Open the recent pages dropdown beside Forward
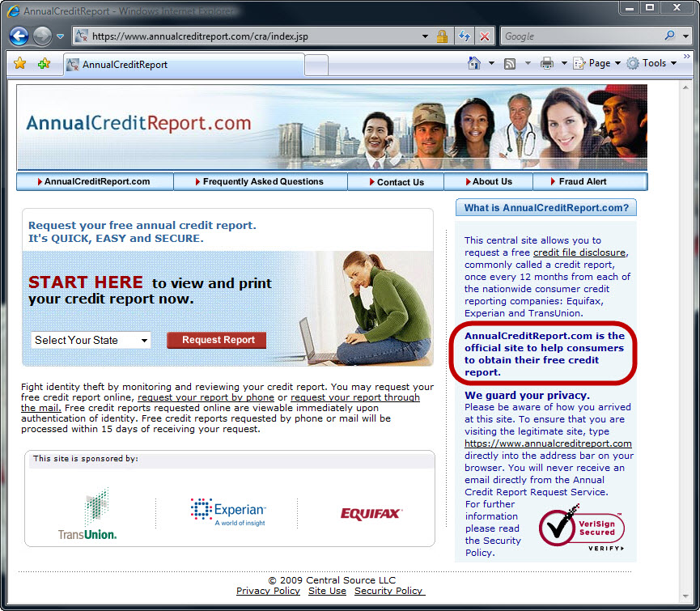 click(60, 36)
